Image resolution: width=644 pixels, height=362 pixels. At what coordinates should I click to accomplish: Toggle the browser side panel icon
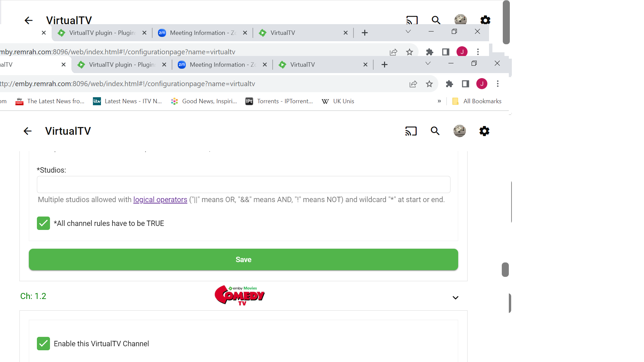(x=466, y=84)
